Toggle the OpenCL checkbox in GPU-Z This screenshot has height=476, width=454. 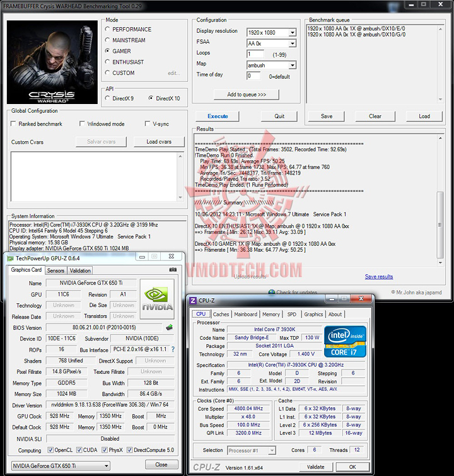(x=50, y=450)
